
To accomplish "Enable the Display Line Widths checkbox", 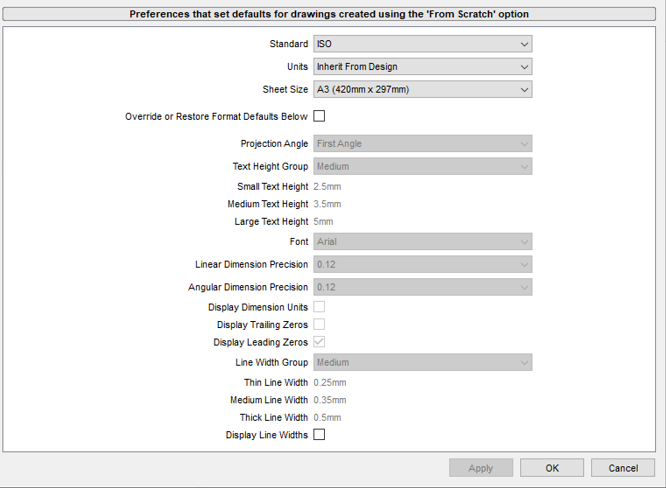I will [319, 434].
